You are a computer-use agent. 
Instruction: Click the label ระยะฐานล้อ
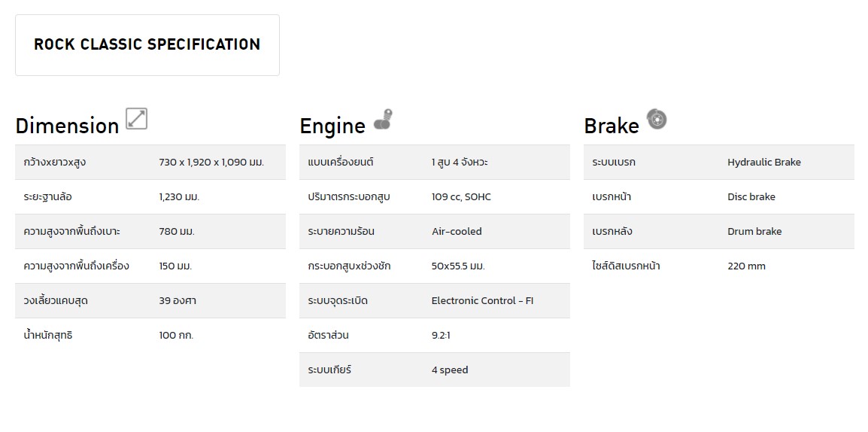(48, 196)
